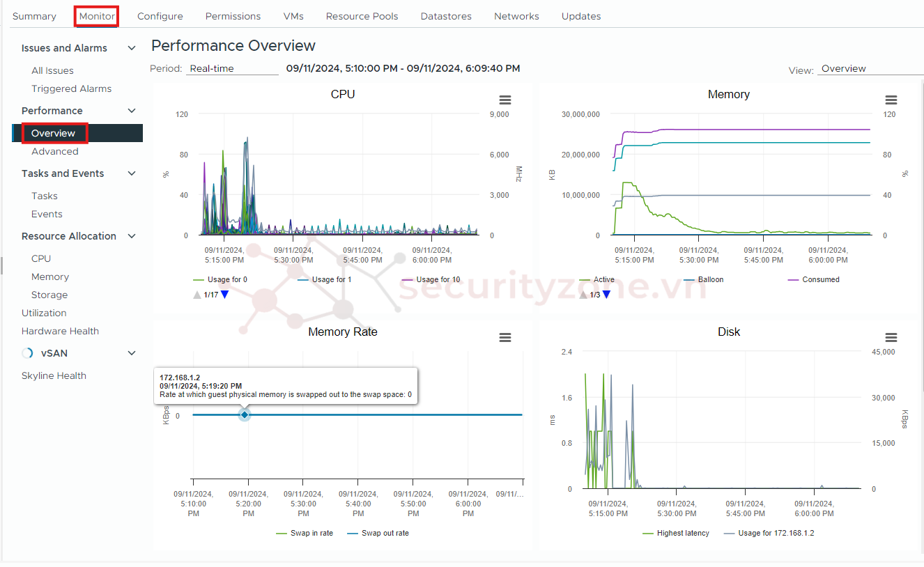This screenshot has width=924, height=567.
Task: Click the vSAN loading spinner icon
Action: (x=28, y=353)
